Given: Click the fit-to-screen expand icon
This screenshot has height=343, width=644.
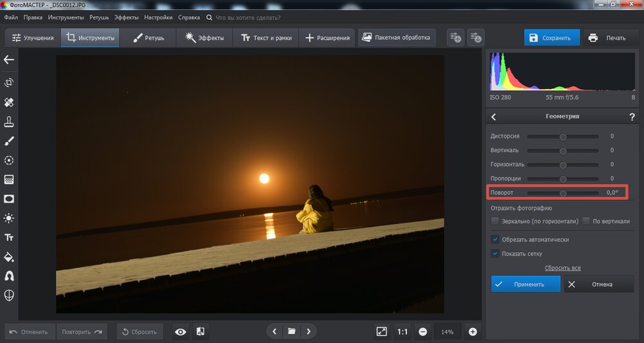Looking at the screenshot, I should coord(381,331).
